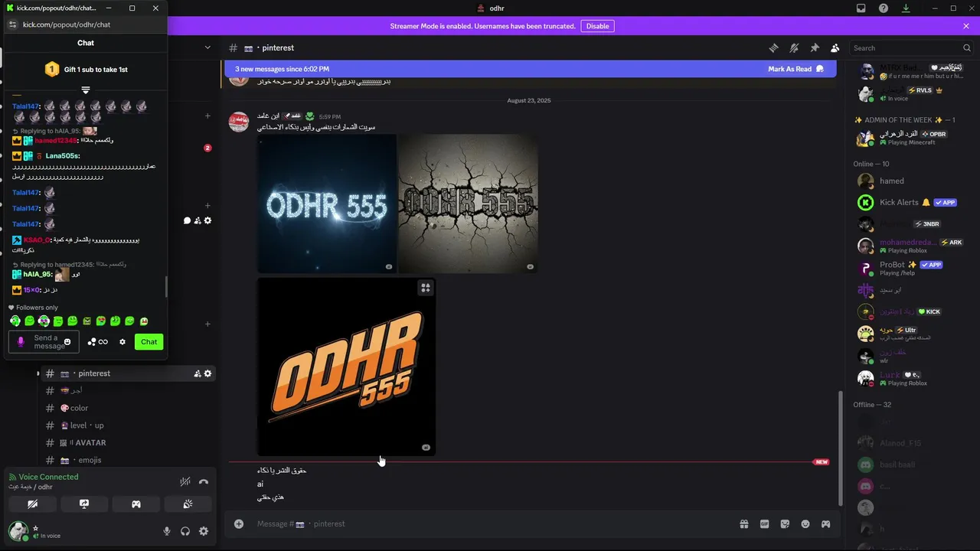980x551 pixels.
Task: Disconnect from voice call icon
Action: [204, 482]
